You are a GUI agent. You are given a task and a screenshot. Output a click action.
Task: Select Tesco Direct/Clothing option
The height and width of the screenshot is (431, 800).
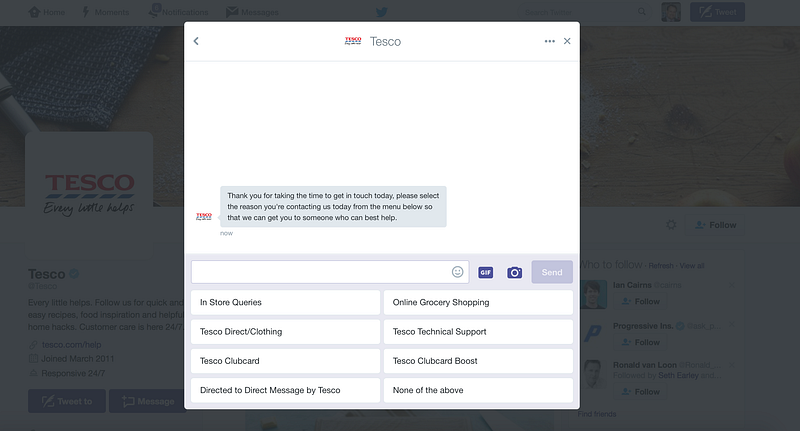pos(286,332)
